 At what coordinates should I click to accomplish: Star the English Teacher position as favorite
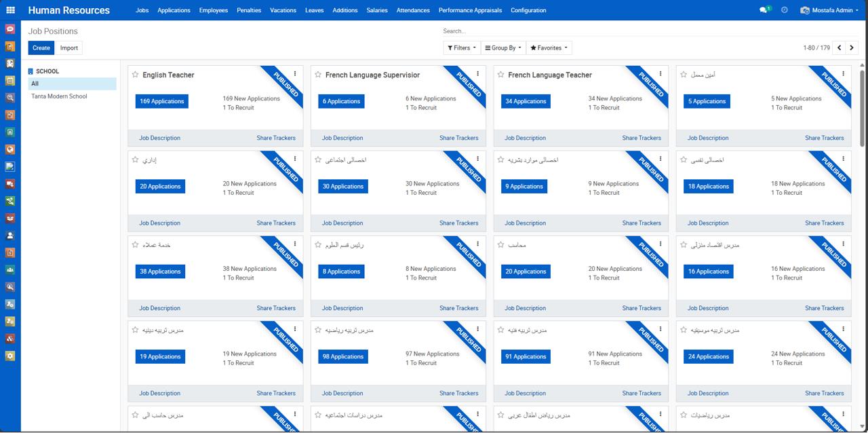click(134, 75)
